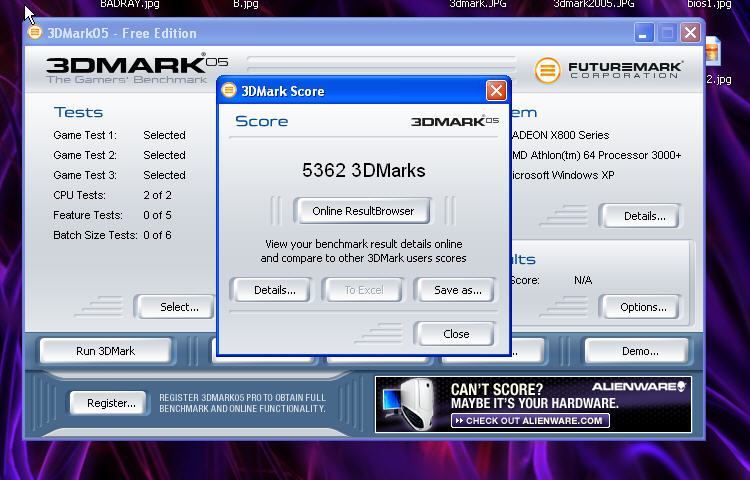Click the Run 3DMark button
The width and height of the screenshot is (750, 480).
coord(105,351)
